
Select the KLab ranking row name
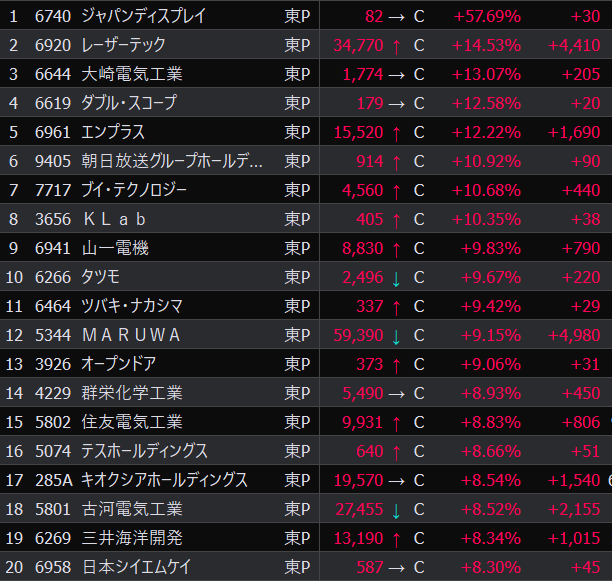click(x=114, y=219)
